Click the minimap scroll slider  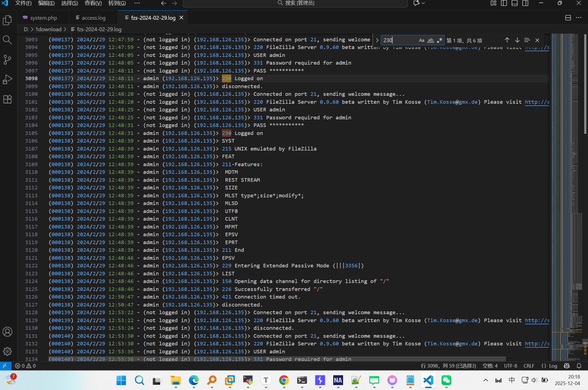coord(585,83)
